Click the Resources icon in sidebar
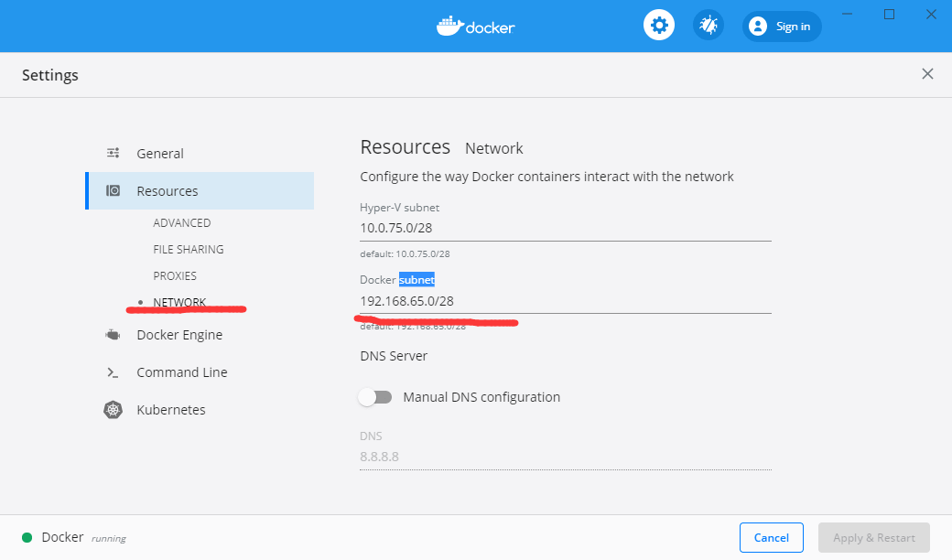 pyautogui.click(x=114, y=191)
